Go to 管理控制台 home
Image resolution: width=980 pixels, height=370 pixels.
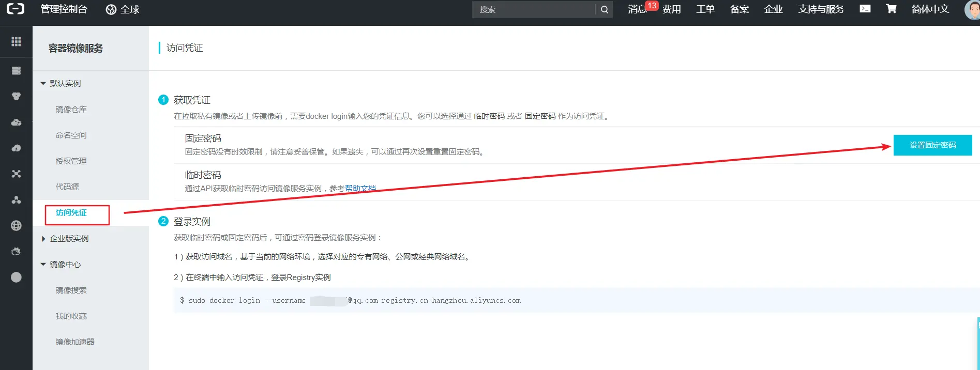[64, 9]
